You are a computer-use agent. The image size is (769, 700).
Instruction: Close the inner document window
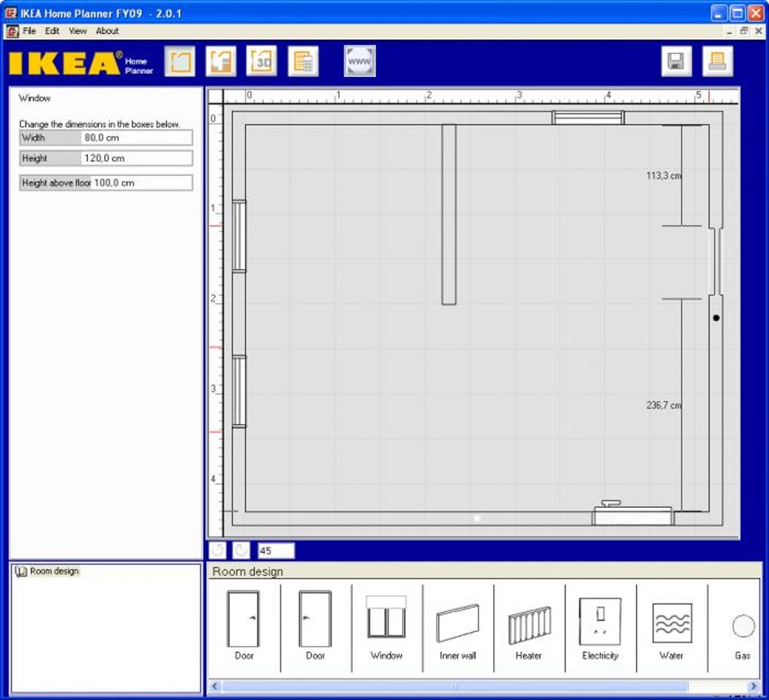click(x=758, y=31)
